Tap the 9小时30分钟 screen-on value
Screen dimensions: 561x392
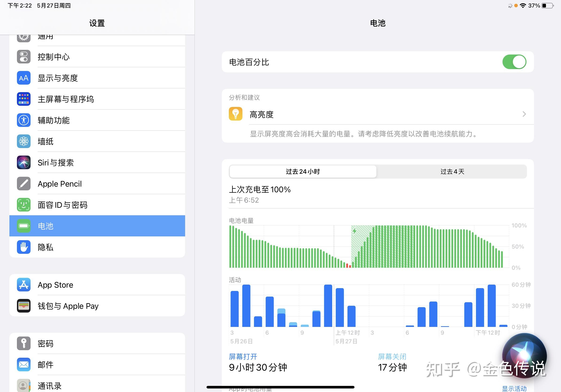tap(258, 367)
